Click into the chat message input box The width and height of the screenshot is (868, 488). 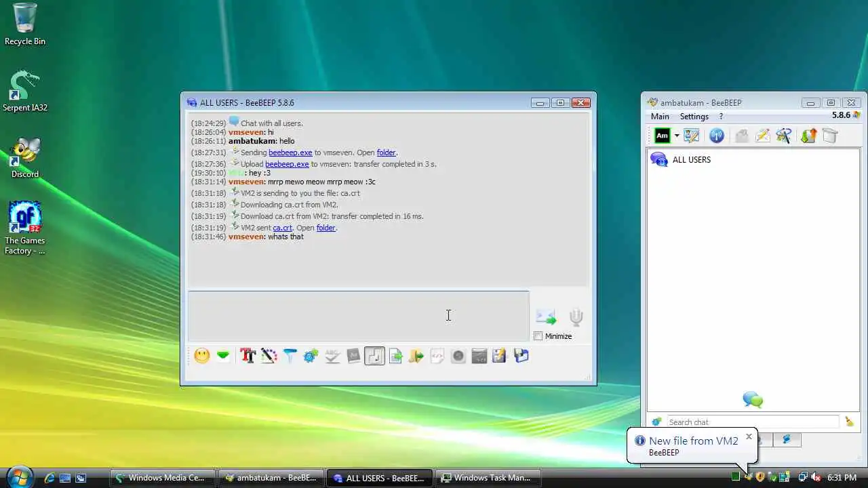[358, 316]
